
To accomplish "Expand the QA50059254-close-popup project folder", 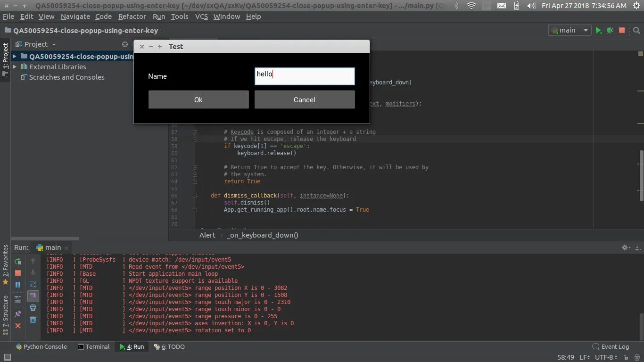I will 15,56.
